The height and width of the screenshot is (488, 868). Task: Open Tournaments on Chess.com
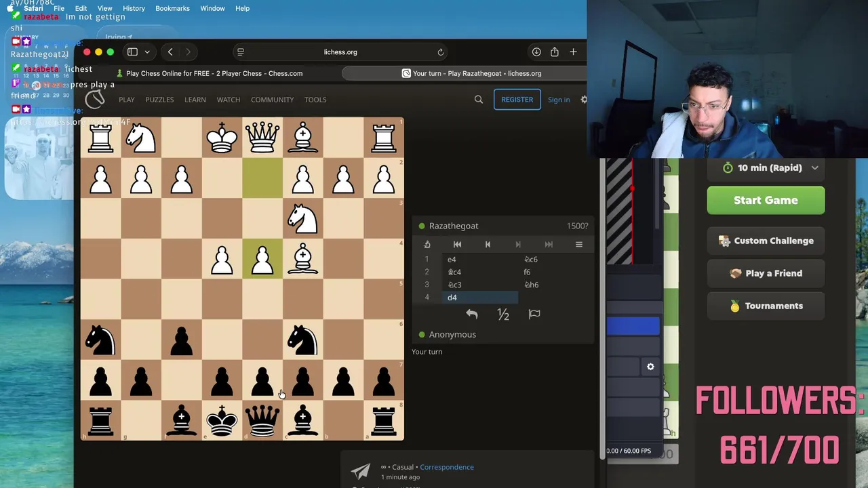click(766, 306)
